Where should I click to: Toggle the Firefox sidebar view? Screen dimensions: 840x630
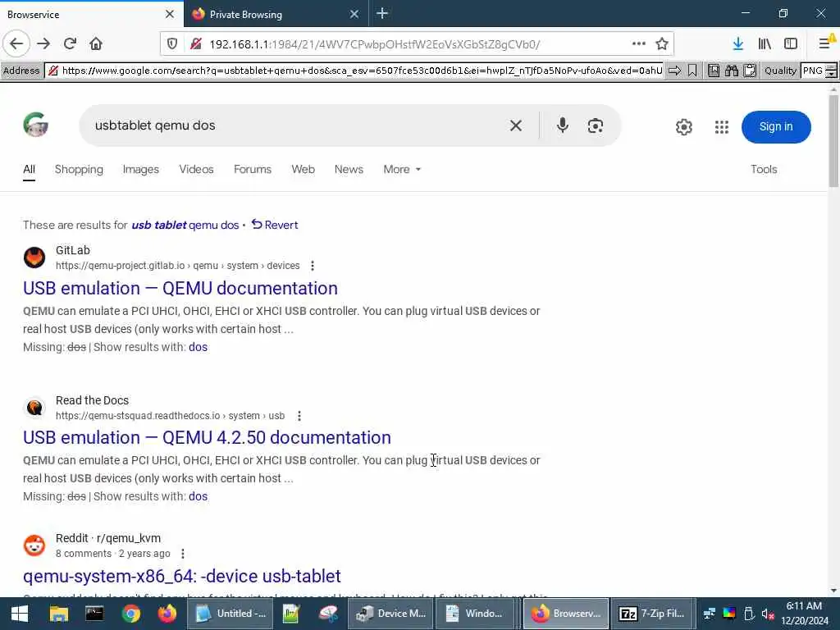(x=791, y=44)
